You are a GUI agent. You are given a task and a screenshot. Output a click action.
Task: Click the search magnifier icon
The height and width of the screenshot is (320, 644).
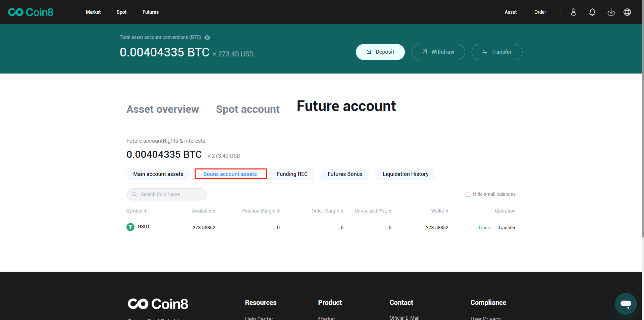tap(135, 194)
